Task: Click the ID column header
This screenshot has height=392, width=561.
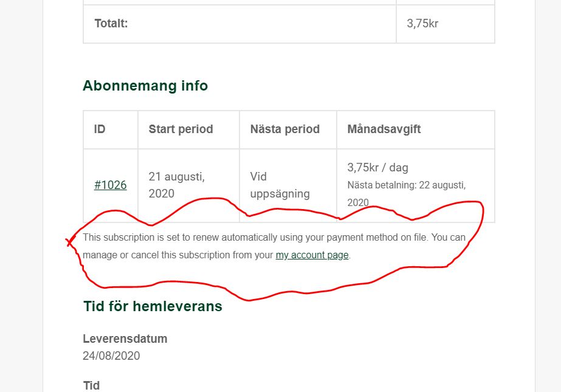Action: [100, 129]
